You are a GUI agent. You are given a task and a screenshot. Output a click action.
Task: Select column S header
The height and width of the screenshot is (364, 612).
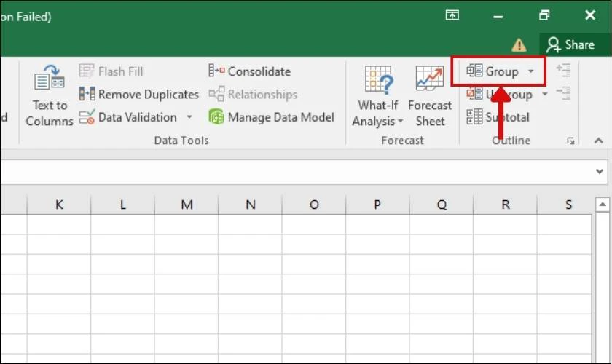(565, 205)
